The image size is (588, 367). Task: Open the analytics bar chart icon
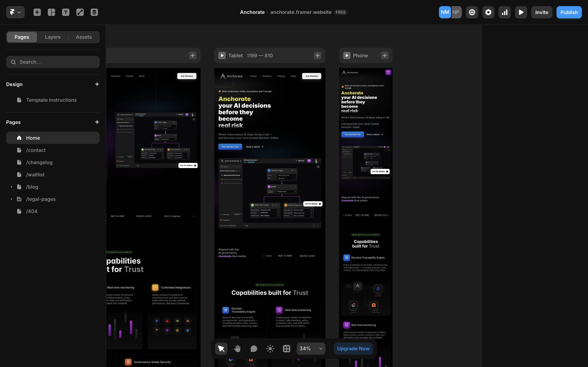(505, 12)
